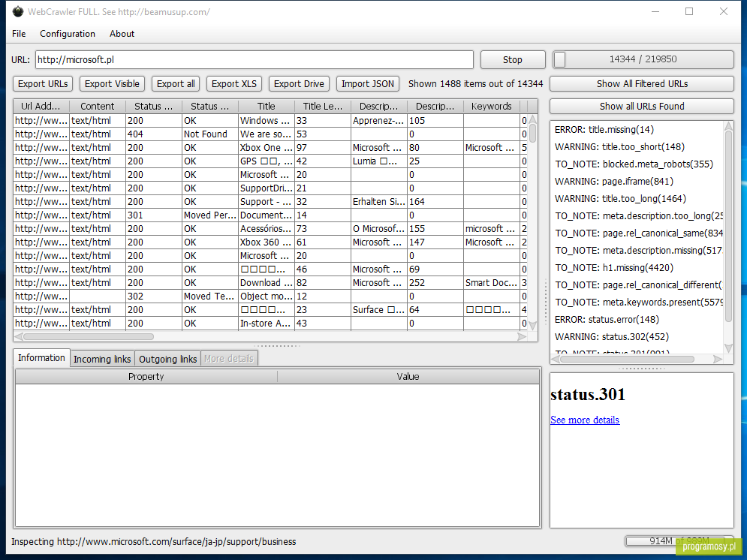Click description cell Erhalten Si...
This screenshot has height=560, width=747.
tap(378, 202)
